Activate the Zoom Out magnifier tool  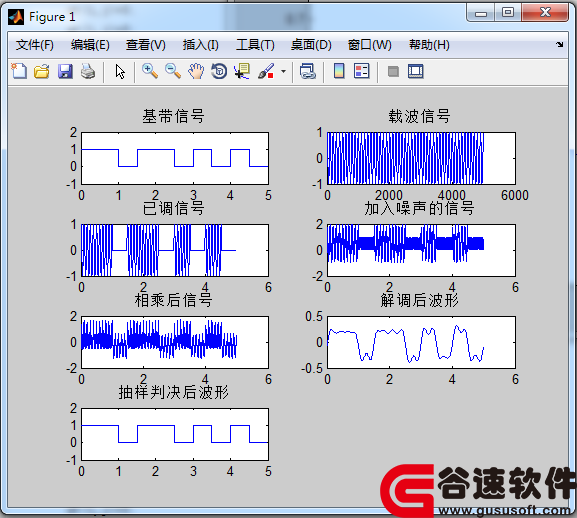point(173,71)
